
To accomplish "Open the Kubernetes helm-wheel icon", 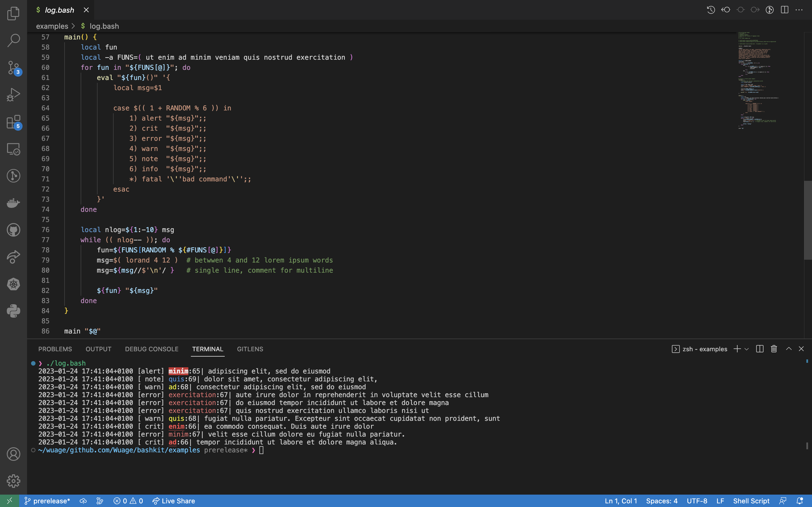I will click(x=14, y=284).
